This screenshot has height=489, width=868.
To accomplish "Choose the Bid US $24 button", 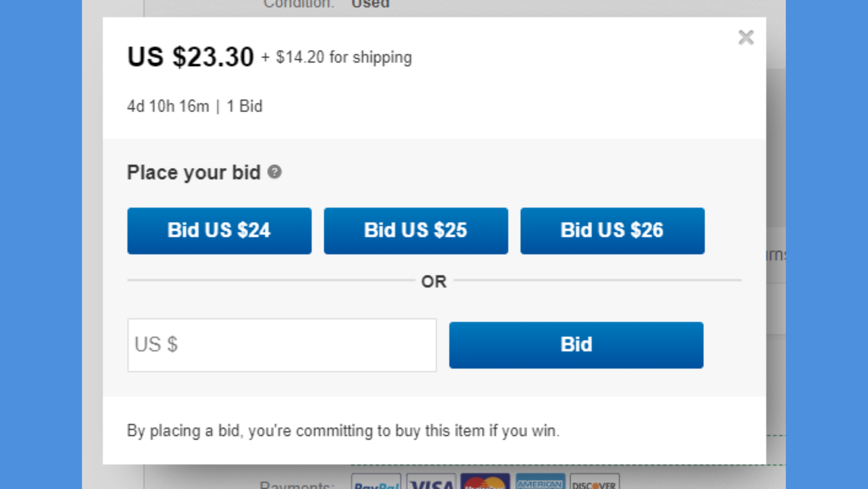I will pos(219,231).
